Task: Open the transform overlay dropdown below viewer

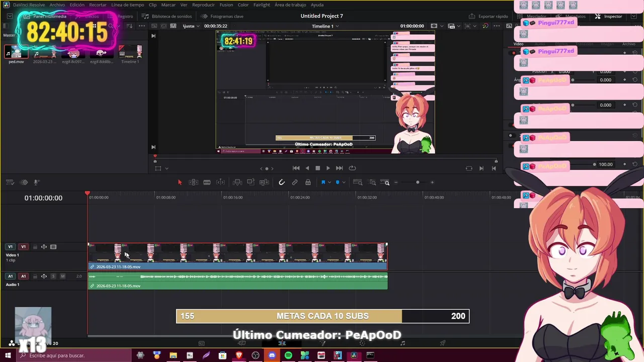Action: (167, 168)
